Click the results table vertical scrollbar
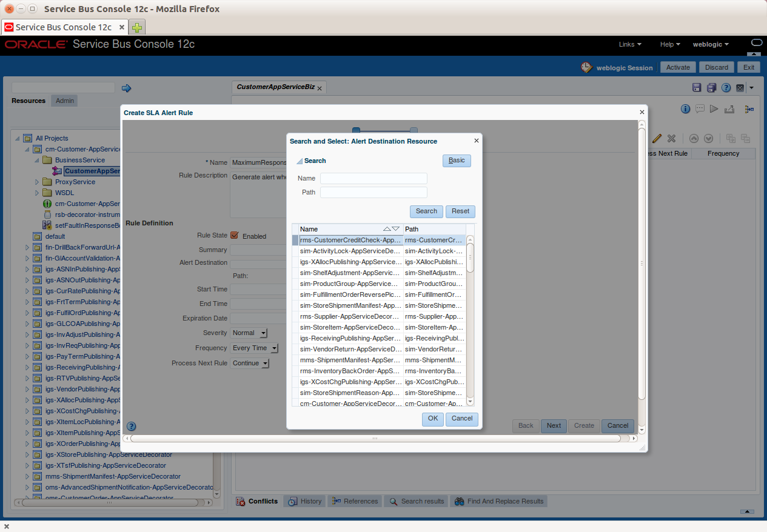Image resolution: width=767 pixels, height=532 pixels. [x=470, y=320]
